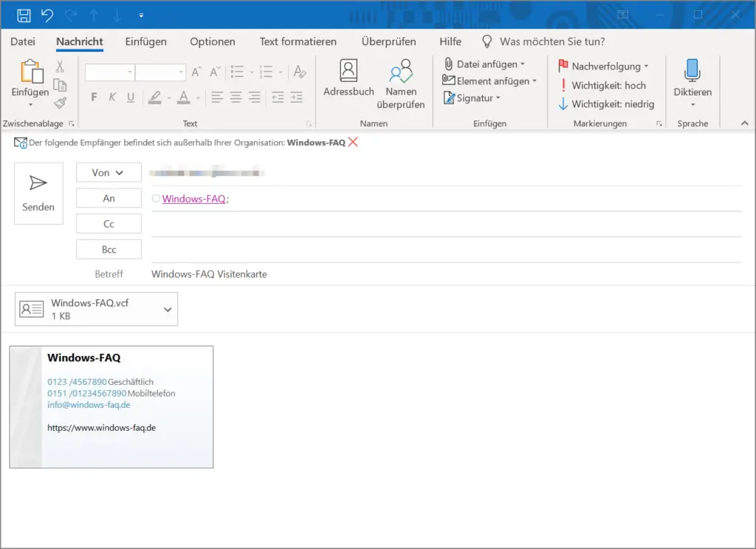Open the Hilfe tab

point(450,41)
